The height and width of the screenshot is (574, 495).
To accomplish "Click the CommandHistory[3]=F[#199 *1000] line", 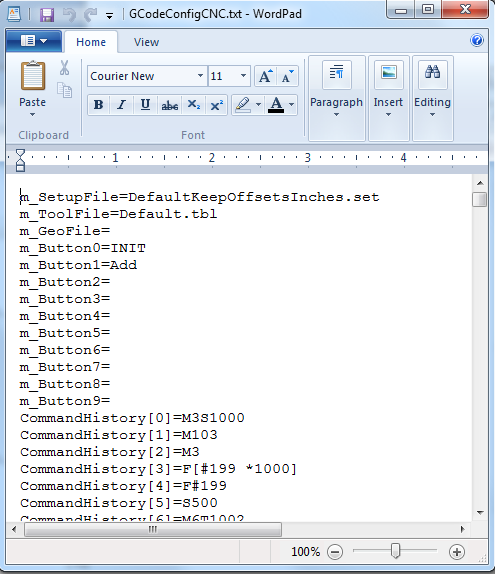I will click(x=159, y=469).
